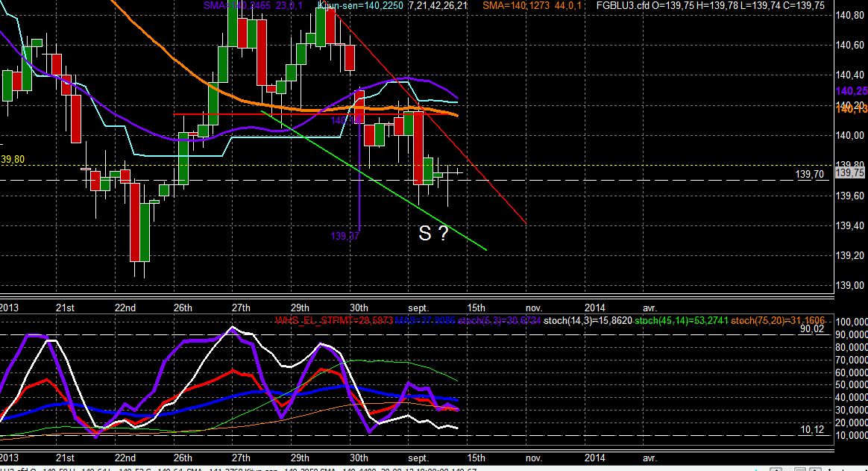
Task: Click "22nd" on the price chart date axis
Action: 125,308
